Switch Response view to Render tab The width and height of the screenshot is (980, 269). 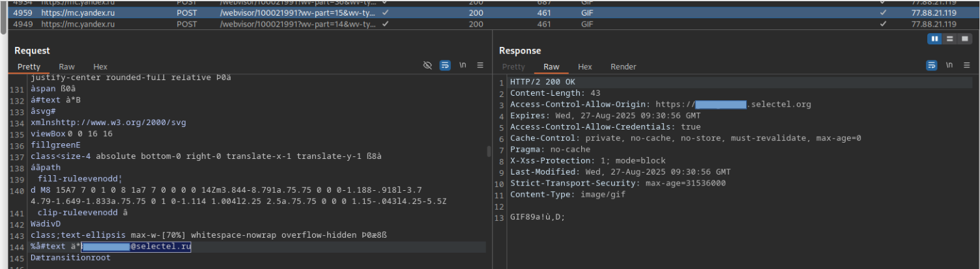pos(623,66)
